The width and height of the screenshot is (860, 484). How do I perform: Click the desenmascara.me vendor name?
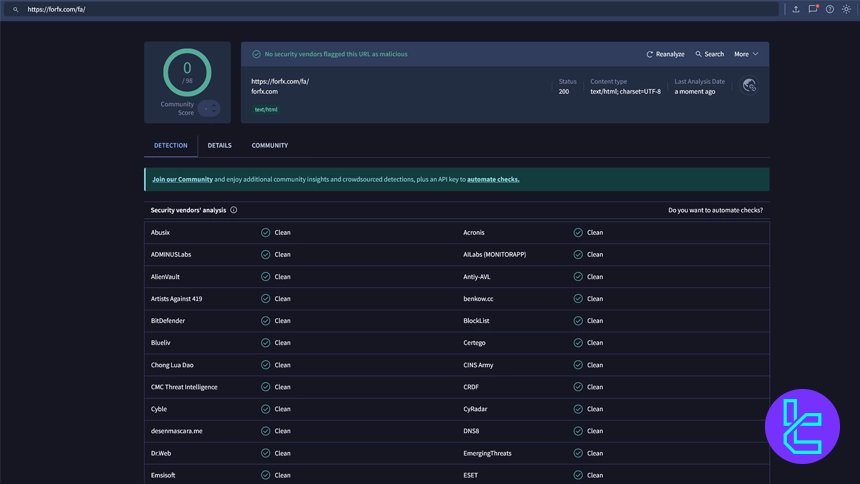177,431
